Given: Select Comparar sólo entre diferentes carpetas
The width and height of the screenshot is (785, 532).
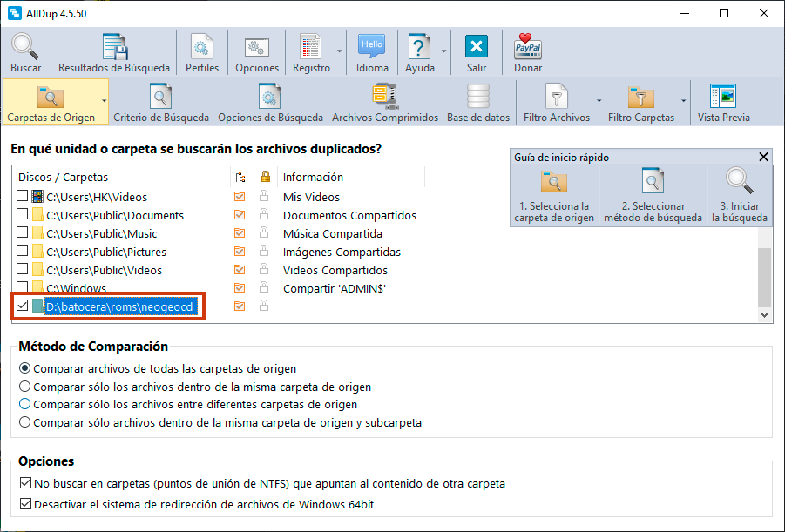Looking at the screenshot, I should (189, 404).
